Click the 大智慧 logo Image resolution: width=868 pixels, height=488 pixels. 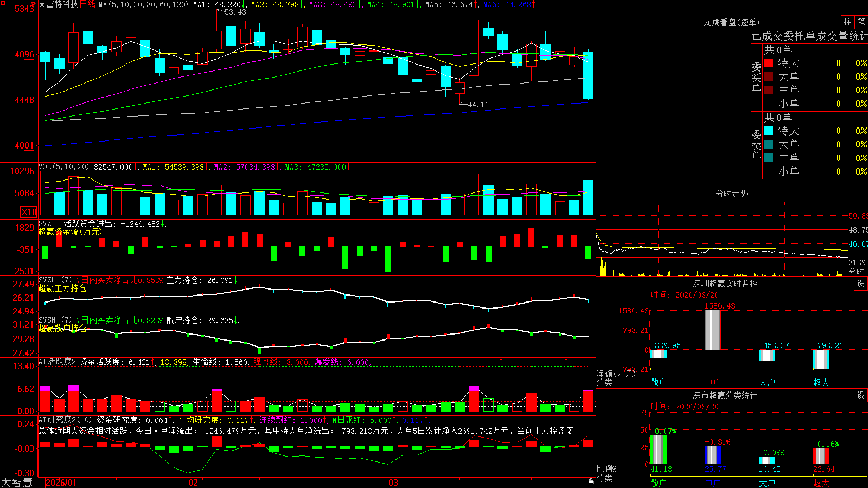click(17, 483)
